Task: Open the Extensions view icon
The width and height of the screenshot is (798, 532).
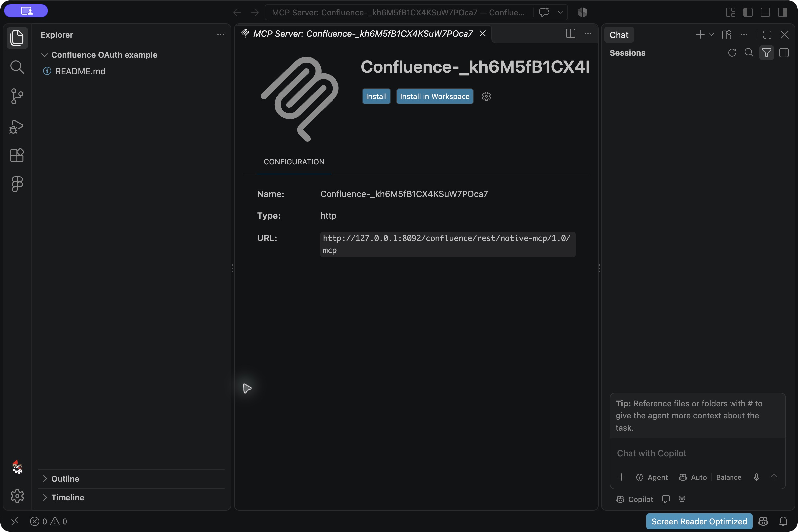Action: pos(17,155)
